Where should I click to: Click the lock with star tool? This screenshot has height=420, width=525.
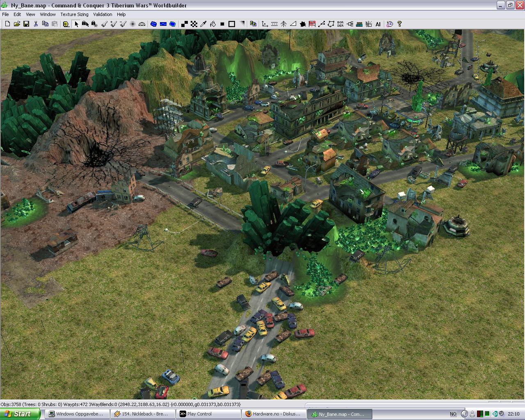94,24
